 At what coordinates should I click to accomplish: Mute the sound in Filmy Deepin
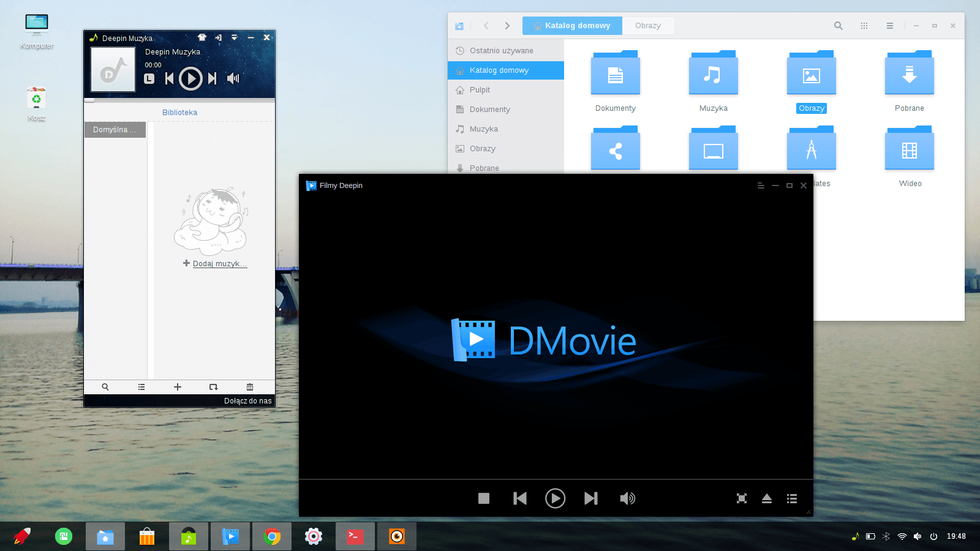pos(627,498)
